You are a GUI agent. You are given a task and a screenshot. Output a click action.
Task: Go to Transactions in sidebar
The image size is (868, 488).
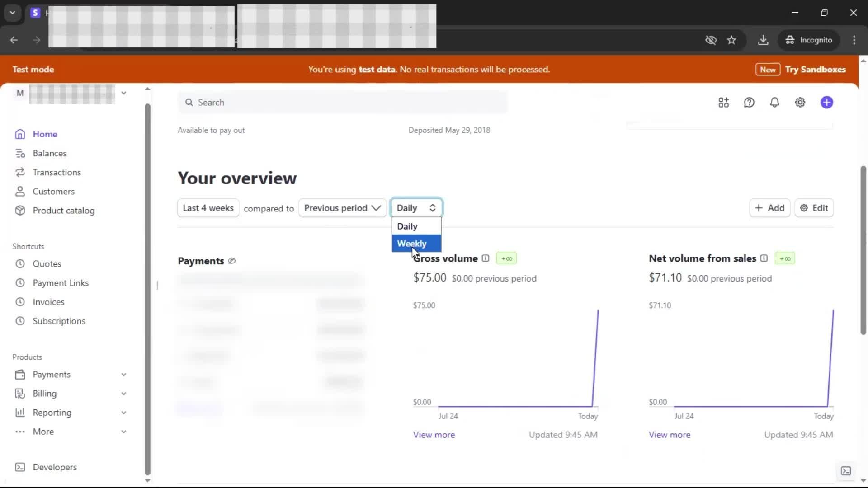57,172
